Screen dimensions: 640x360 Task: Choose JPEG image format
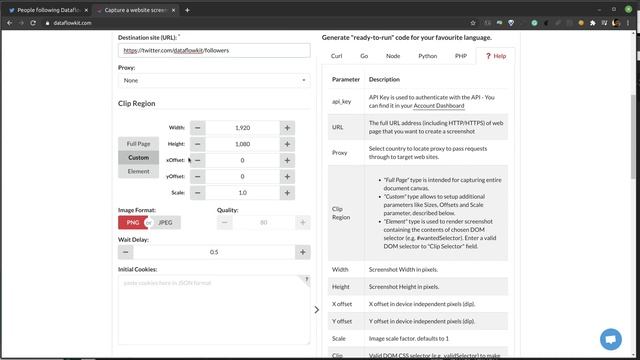[165, 222]
